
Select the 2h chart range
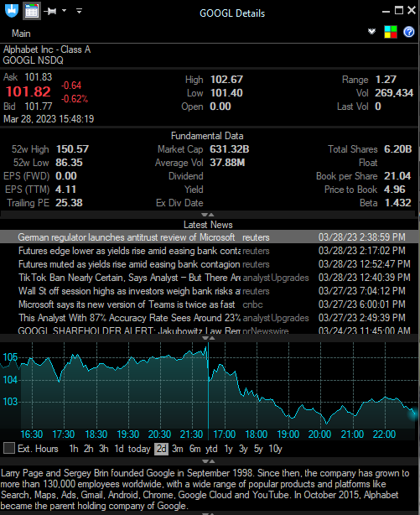pos(88,449)
